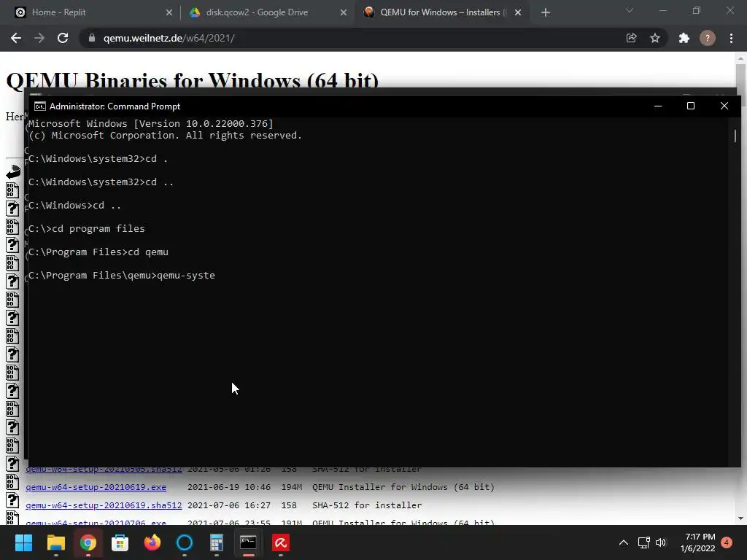Click the Command Prompt scrollbar thumb
747x560 pixels.
pos(735,136)
